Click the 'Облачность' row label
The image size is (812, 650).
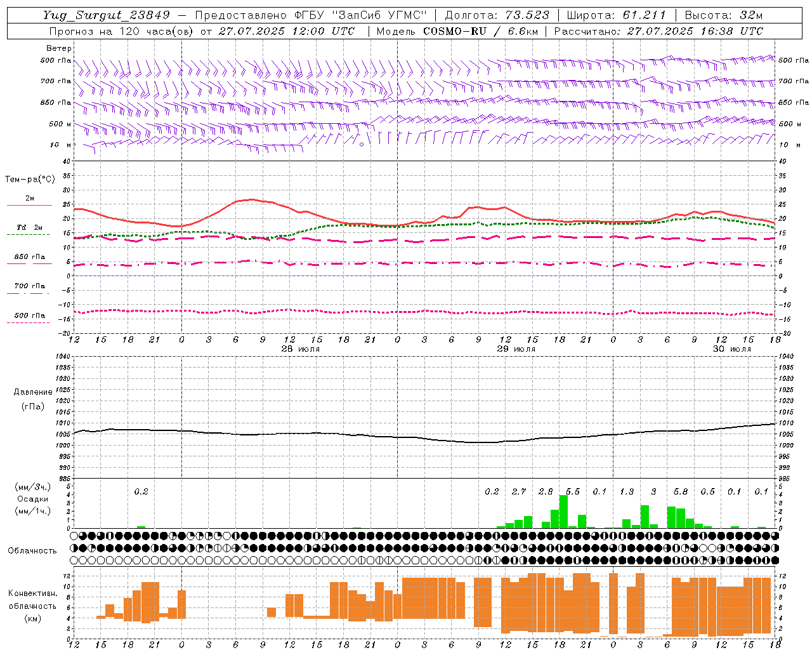click(x=32, y=550)
